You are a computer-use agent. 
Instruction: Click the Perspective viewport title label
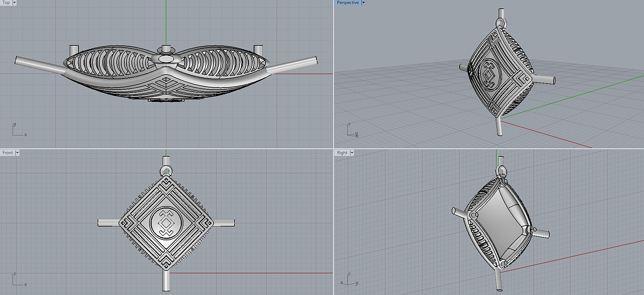pos(348,3)
